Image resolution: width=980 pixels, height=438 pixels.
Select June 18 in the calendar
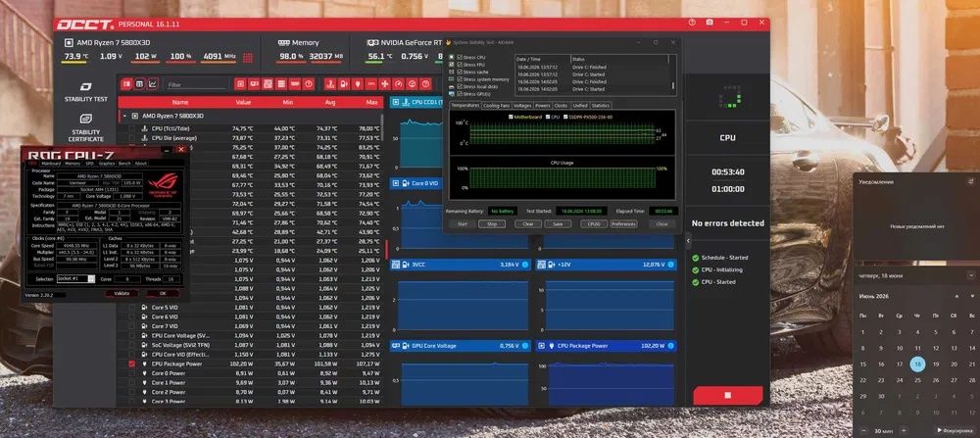917,365
